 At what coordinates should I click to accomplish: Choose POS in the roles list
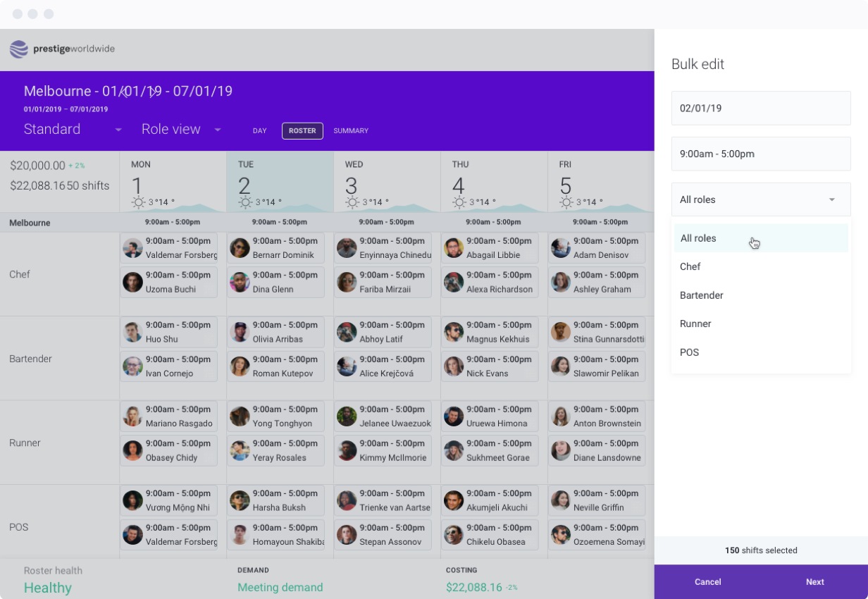coord(761,352)
